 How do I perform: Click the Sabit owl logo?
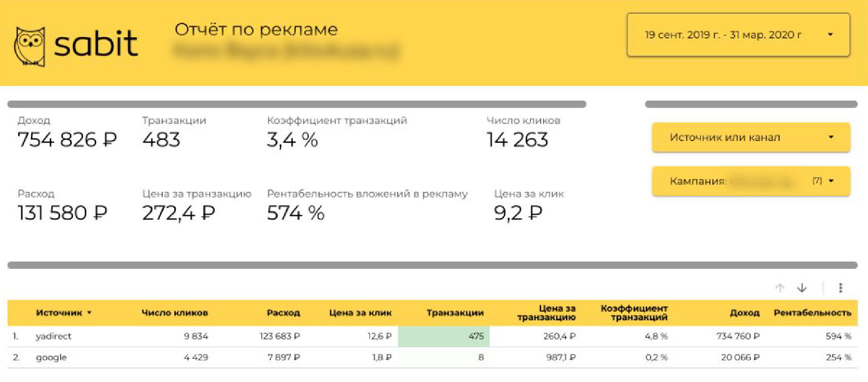(x=30, y=45)
